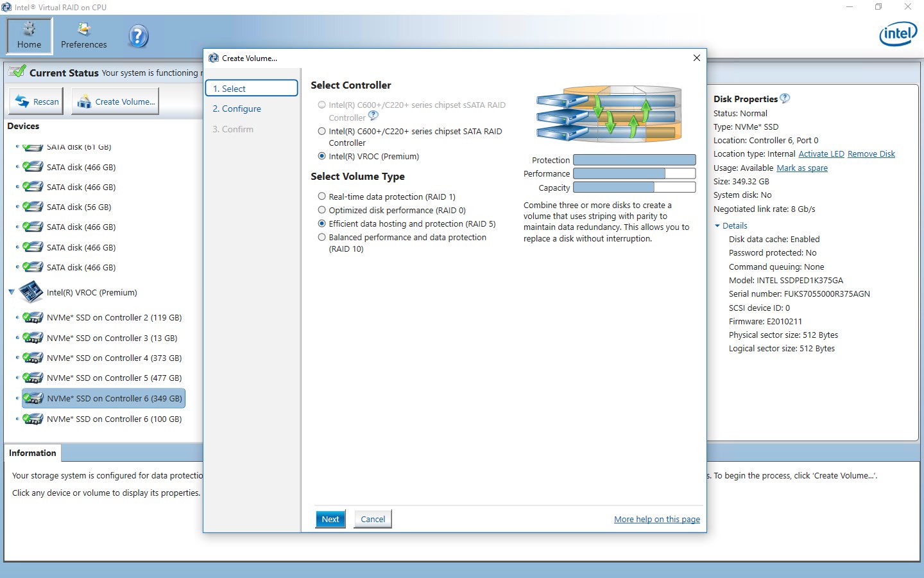Click the Protection rating bar
924x578 pixels.
coord(634,160)
